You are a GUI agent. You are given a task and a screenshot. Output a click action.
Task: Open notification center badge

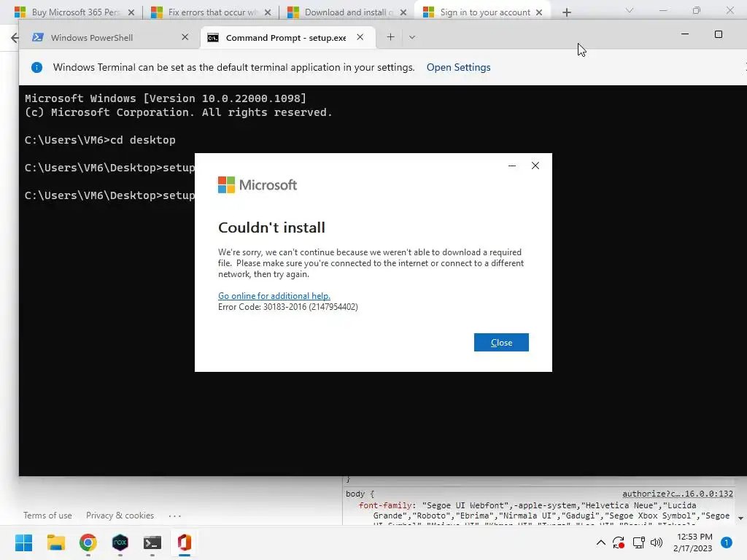coord(727,542)
